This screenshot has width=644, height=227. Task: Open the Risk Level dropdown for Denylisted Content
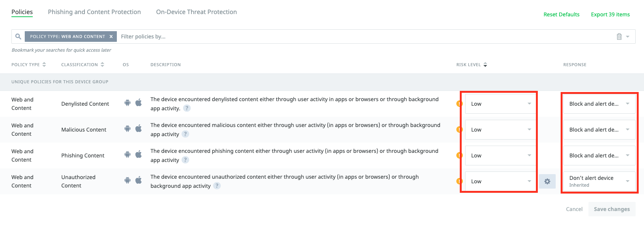pos(500,103)
